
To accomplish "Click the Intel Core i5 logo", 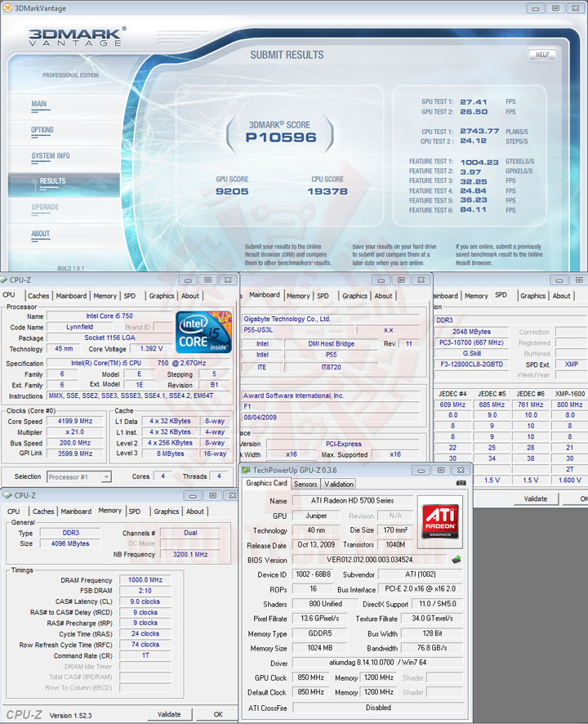I will pos(203,333).
